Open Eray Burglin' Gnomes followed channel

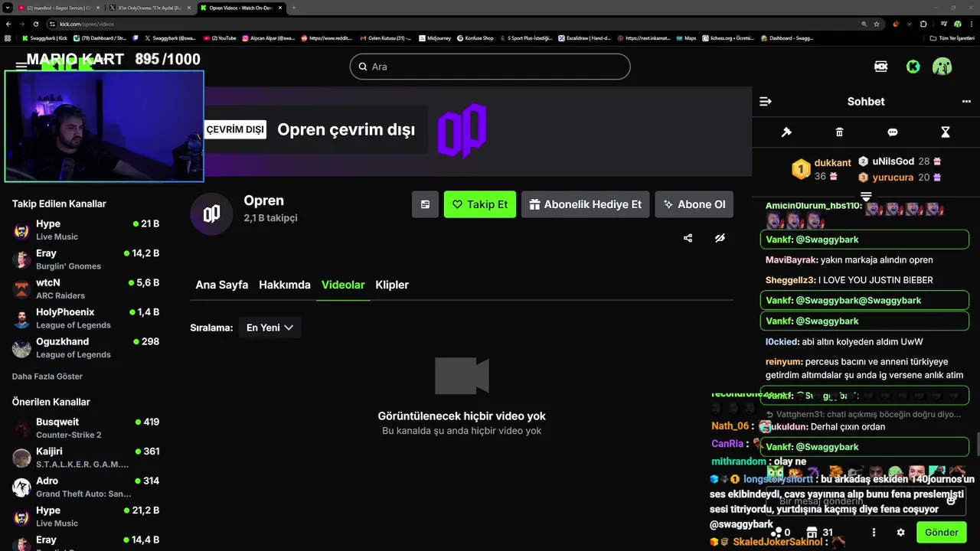click(x=86, y=259)
